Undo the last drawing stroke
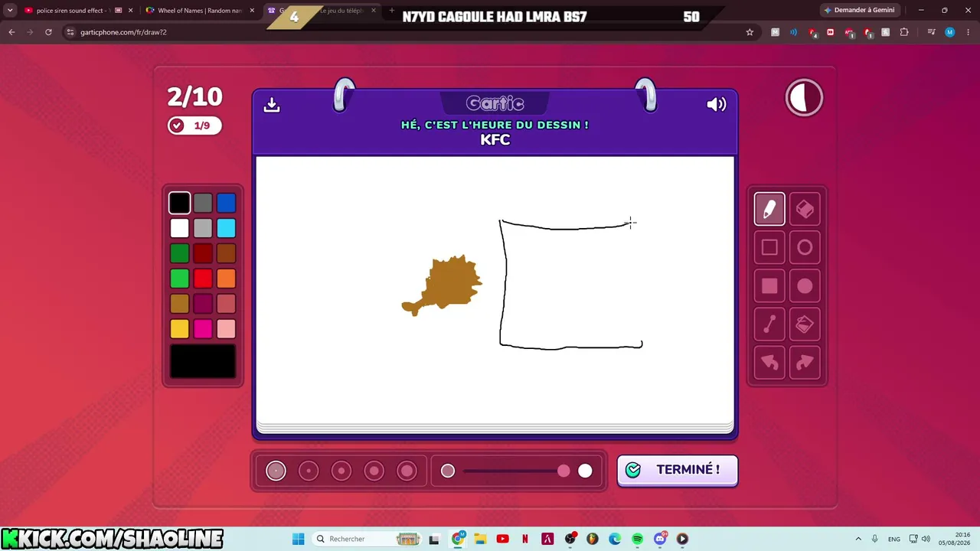The image size is (980, 551). point(769,363)
